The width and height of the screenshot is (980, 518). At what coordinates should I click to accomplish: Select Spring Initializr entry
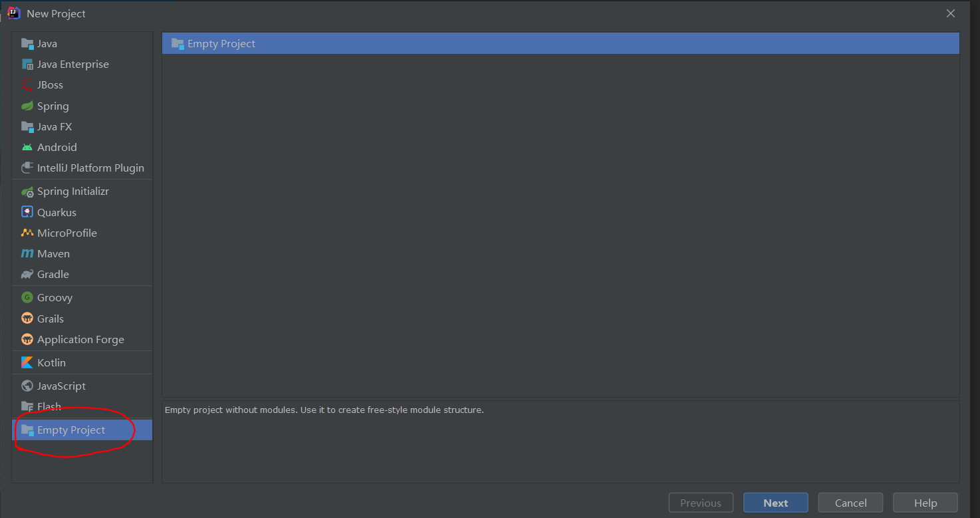pyautogui.click(x=82, y=192)
